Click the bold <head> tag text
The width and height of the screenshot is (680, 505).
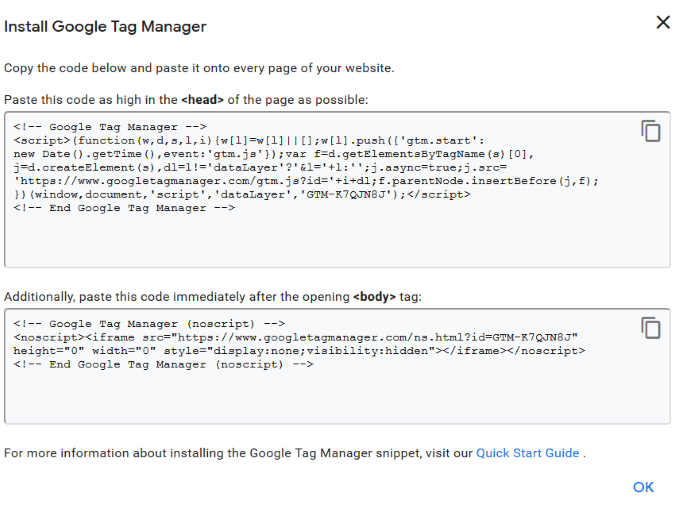tap(201, 100)
